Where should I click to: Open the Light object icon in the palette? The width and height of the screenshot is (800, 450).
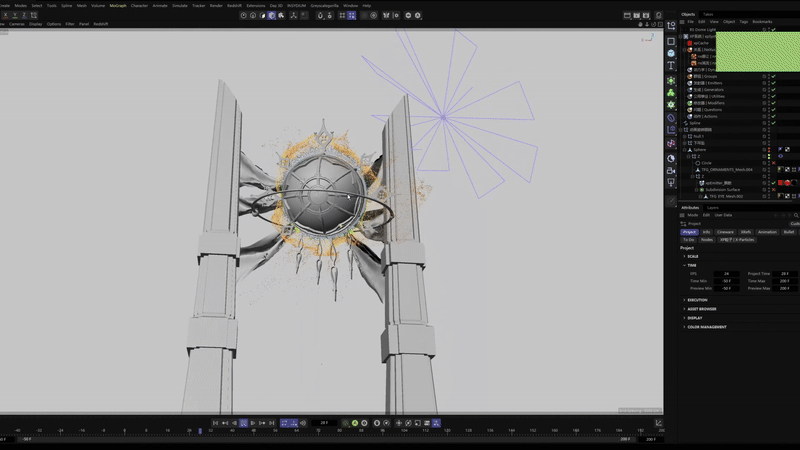coord(671,183)
